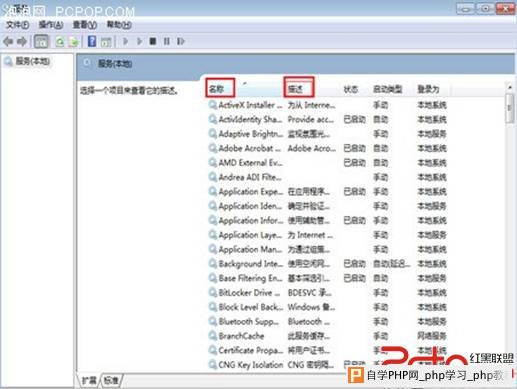The width and height of the screenshot is (517, 389).
Task: Click the Stop service square icon
Action: pyautogui.click(x=153, y=41)
